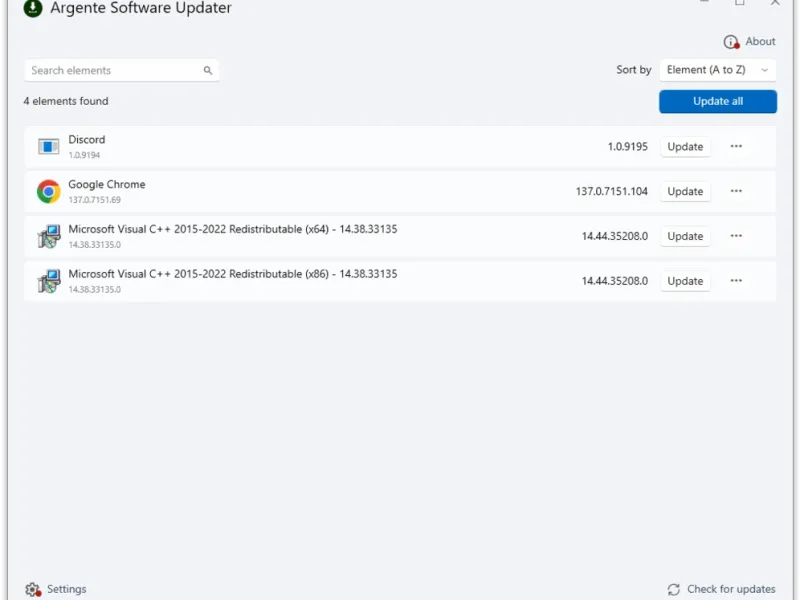Close the Argente Software Updater window
800x600 pixels.
775,3
